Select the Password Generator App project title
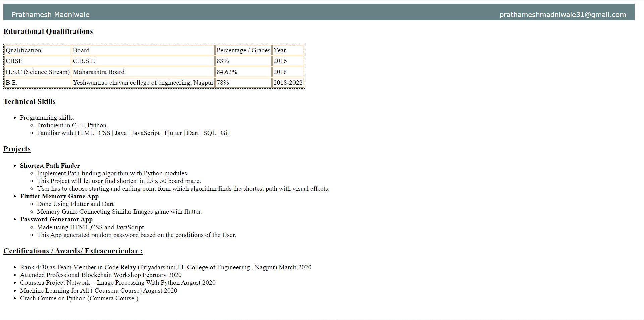The image size is (644, 320). (56, 219)
